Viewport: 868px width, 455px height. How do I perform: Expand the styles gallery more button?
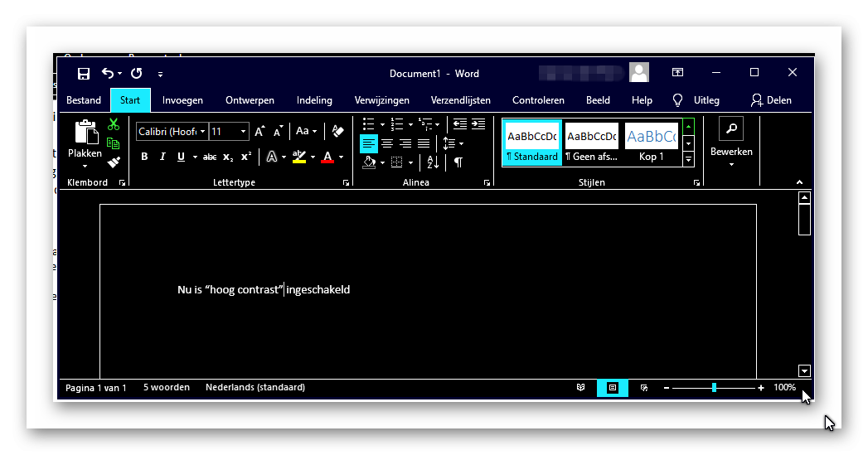(689, 160)
